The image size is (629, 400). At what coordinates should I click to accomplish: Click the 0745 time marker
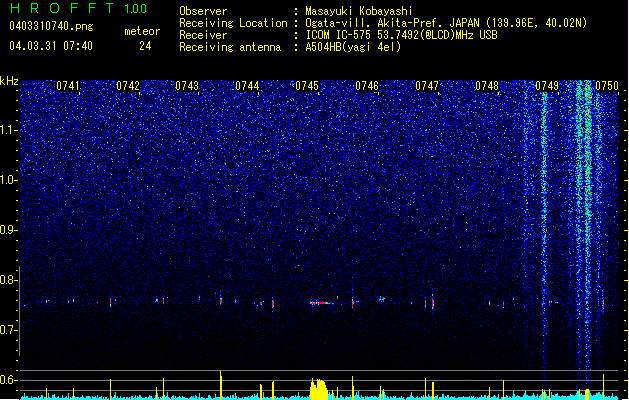click(307, 86)
